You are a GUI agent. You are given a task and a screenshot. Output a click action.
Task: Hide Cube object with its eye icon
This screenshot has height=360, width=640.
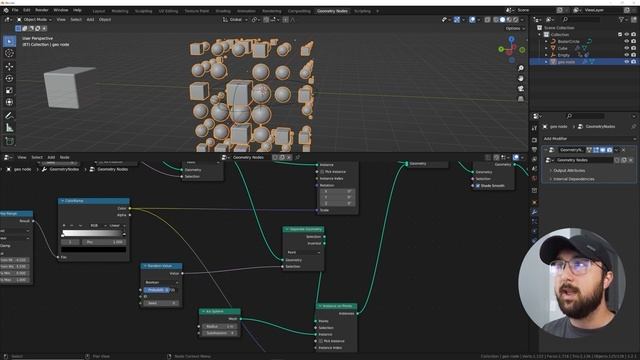tap(627, 48)
